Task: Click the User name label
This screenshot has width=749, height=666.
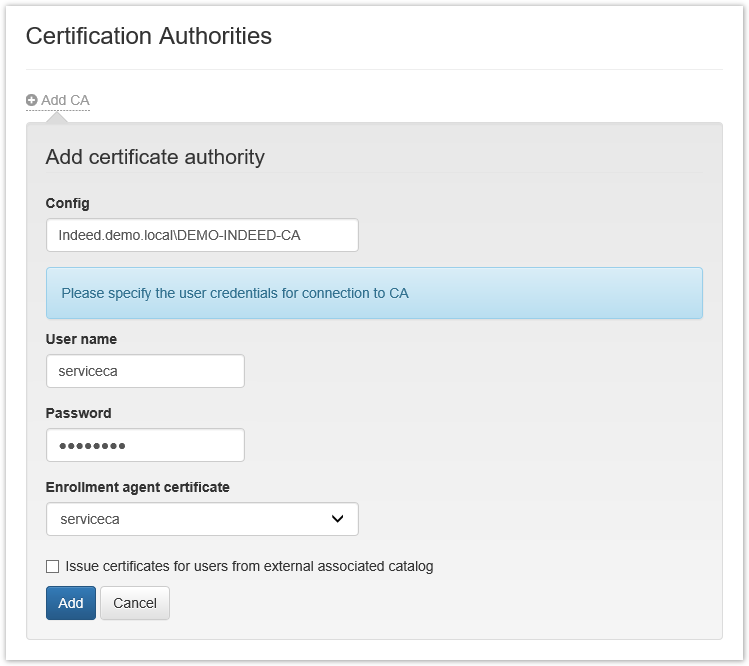Action: point(81,339)
